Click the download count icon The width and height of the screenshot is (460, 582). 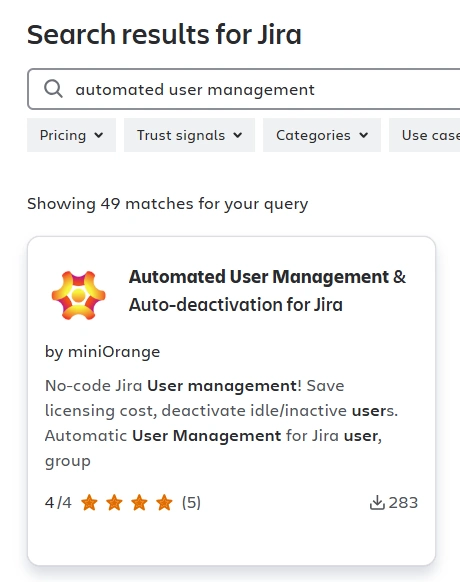377,503
